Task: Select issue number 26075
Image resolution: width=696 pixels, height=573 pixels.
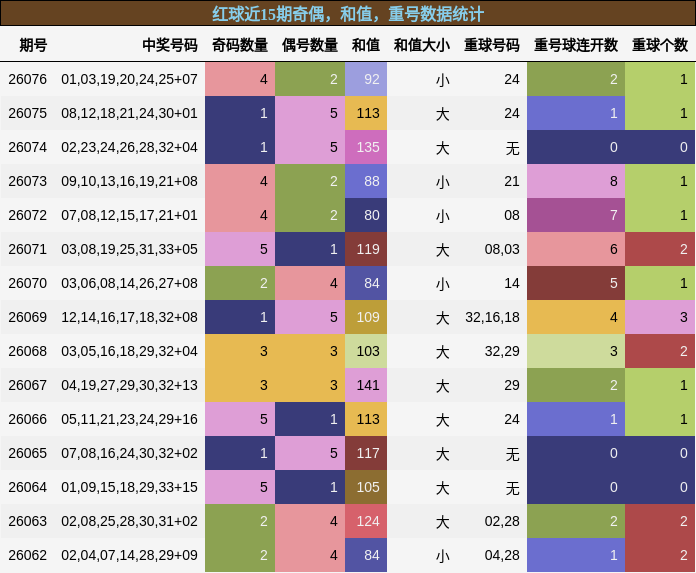Action: [28, 113]
